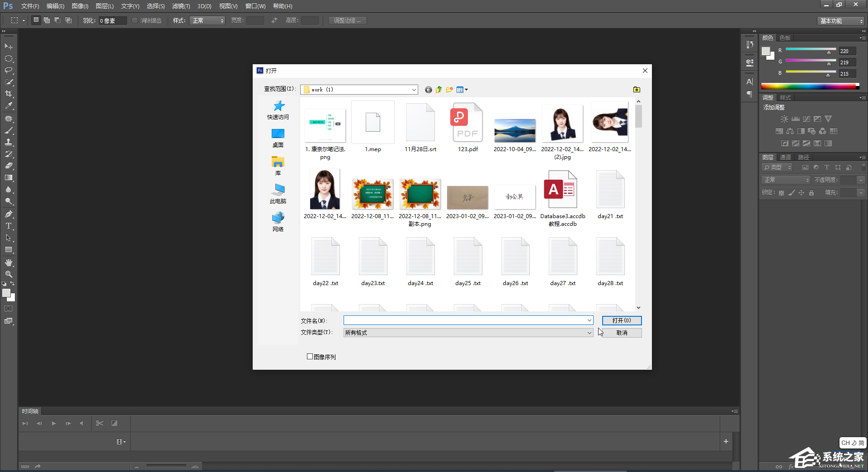Select the Zoom tool in the toolbox
Image resolution: width=868 pixels, height=472 pixels.
[9, 274]
